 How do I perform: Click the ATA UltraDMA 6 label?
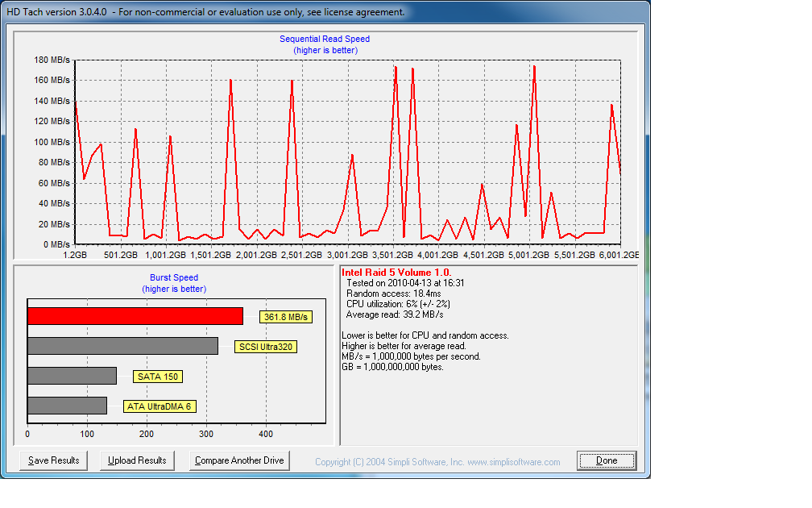click(x=159, y=406)
